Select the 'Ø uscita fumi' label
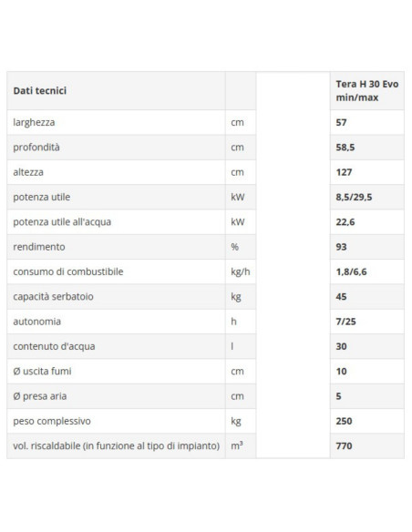Image resolution: width=412 pixels, height=532 pixels. (x=43, y=371)
